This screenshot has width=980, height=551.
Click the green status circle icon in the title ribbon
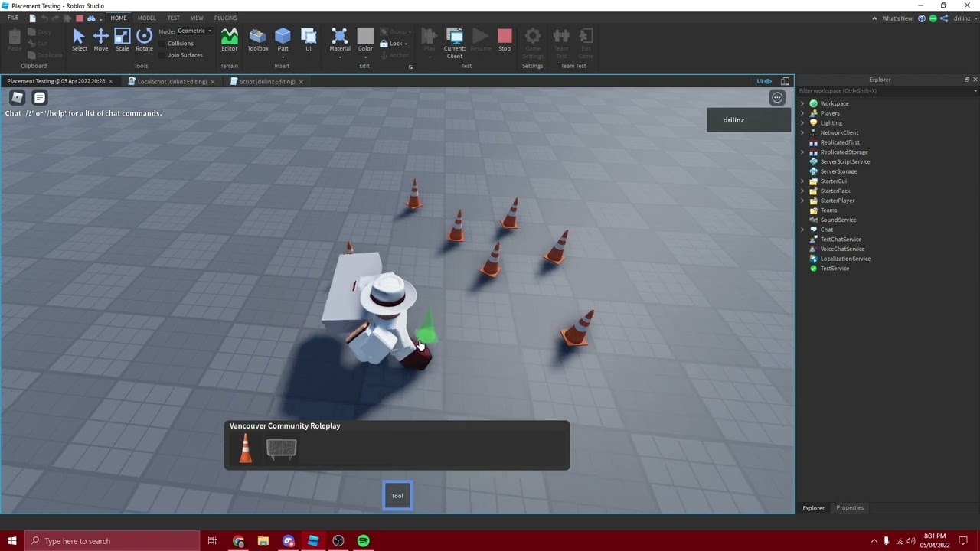(933, 18)
